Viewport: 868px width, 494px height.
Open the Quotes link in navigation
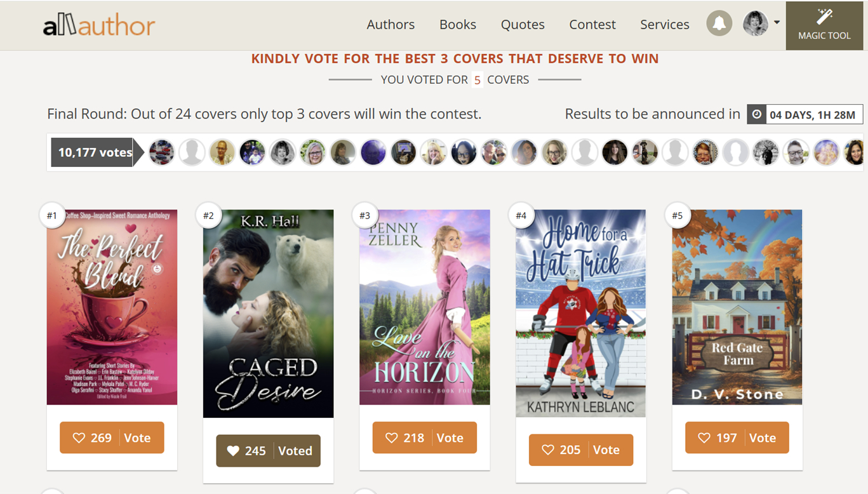click(x=523, y=24)
